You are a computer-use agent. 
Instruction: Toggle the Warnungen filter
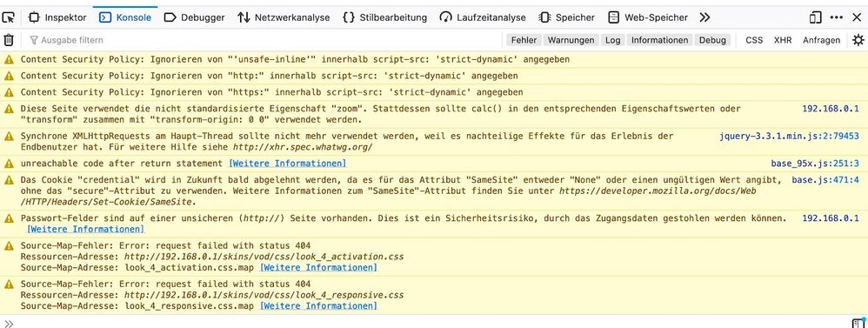point(571,40)
